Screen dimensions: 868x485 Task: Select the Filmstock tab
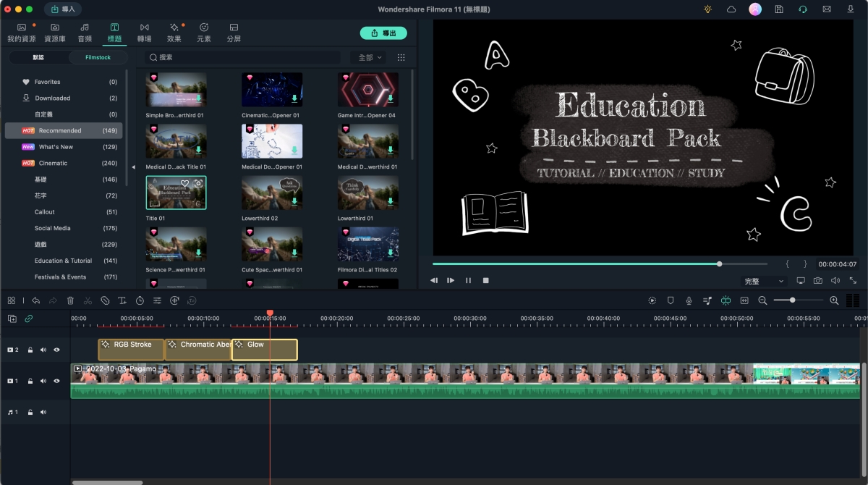pyautogui.click(x=98, y=57)
